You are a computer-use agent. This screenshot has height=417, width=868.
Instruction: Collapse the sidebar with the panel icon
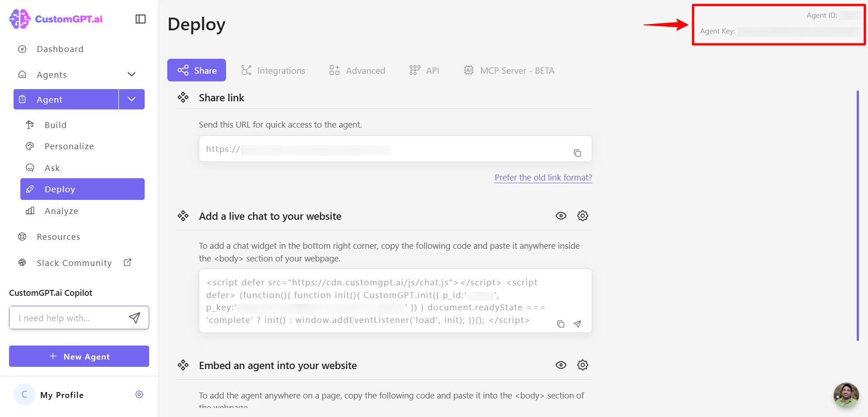pos(141,19)
